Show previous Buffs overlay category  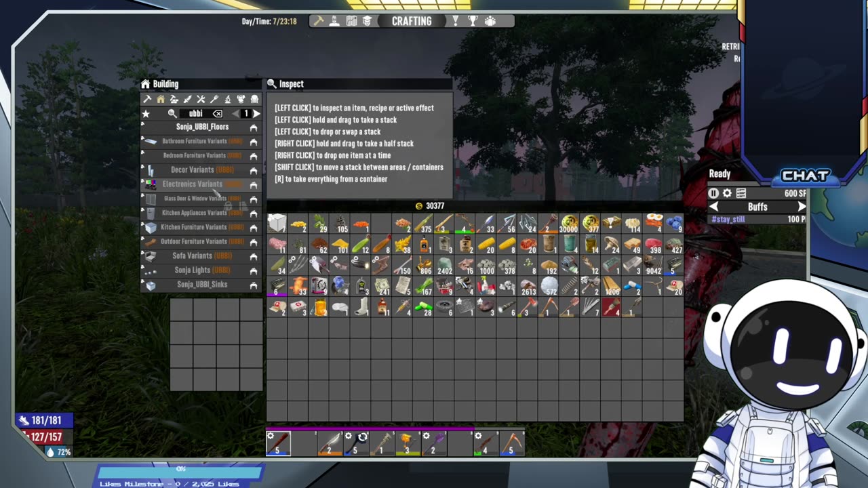(x=713, y=207)
